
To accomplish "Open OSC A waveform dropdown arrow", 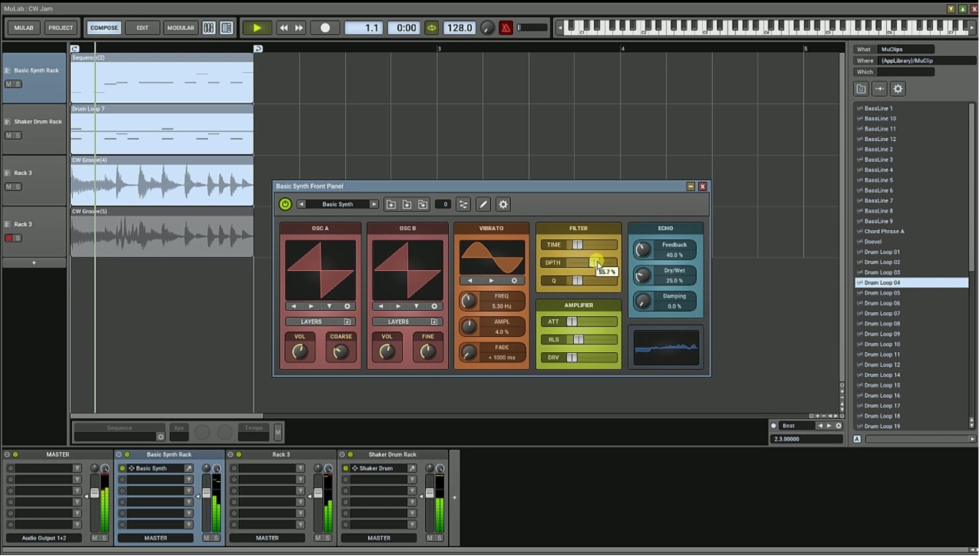I will pyautogui.click(x=329, y=306).
